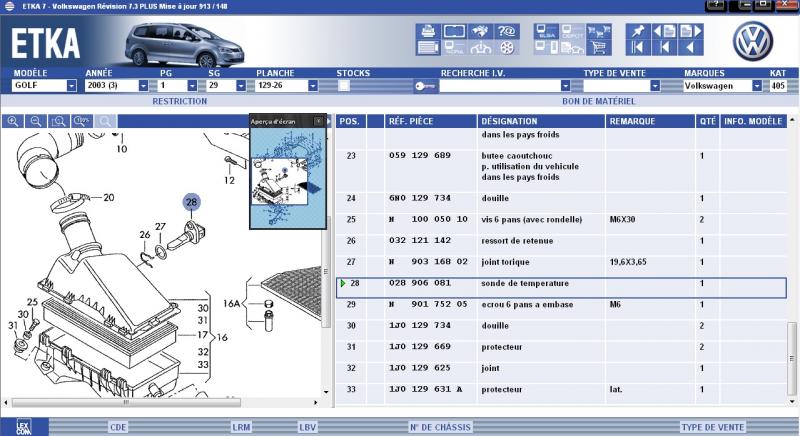The height and width of the screenshot is (436, 800).
Task: Open the ELSA monitor icon
Action: (546, 31)
